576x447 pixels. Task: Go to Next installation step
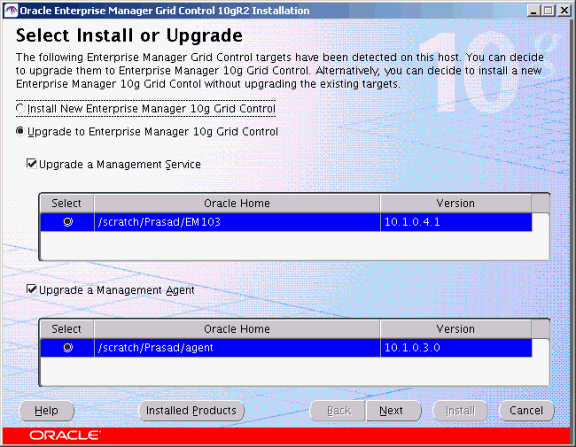coord(393,410)
